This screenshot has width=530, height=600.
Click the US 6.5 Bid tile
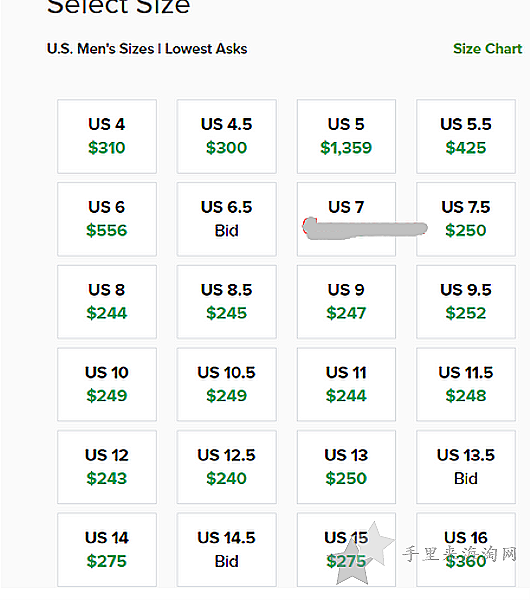227,219
